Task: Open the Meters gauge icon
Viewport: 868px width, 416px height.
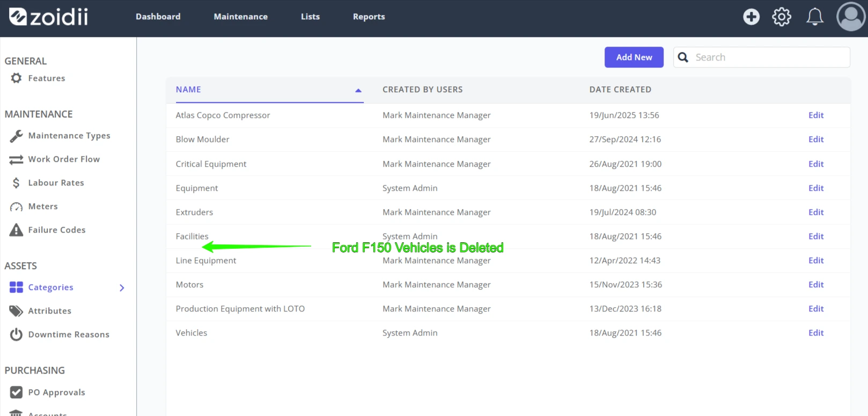Action: (x=16, y=207)
